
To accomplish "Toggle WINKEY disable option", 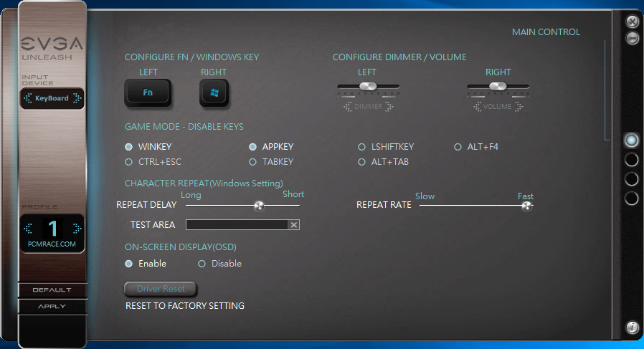I will [128, 147].
